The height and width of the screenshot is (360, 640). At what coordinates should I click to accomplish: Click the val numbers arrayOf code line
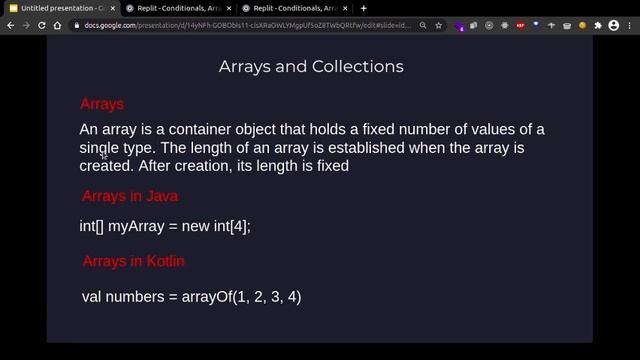(x=191, y=297)
